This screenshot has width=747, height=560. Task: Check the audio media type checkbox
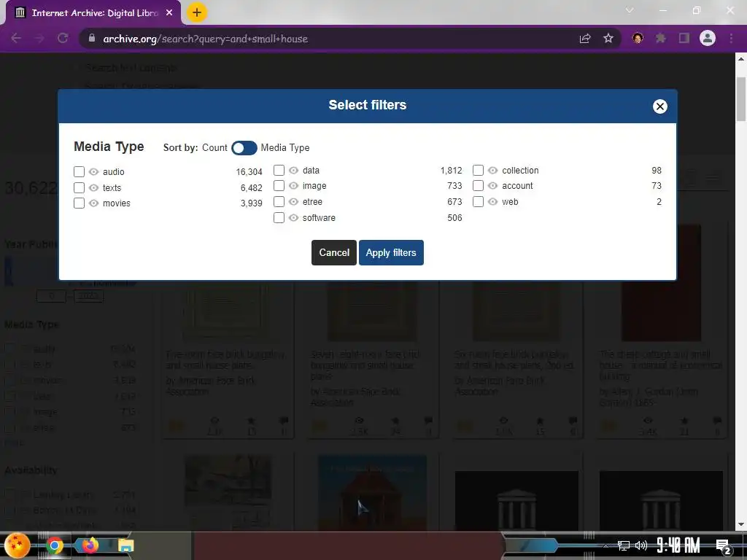[x=79, y=171]
